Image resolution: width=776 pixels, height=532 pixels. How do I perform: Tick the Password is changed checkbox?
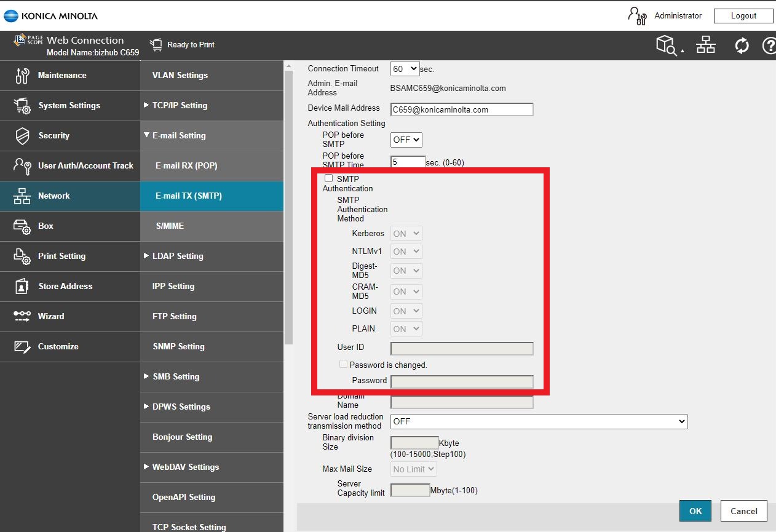coord(344,364)
